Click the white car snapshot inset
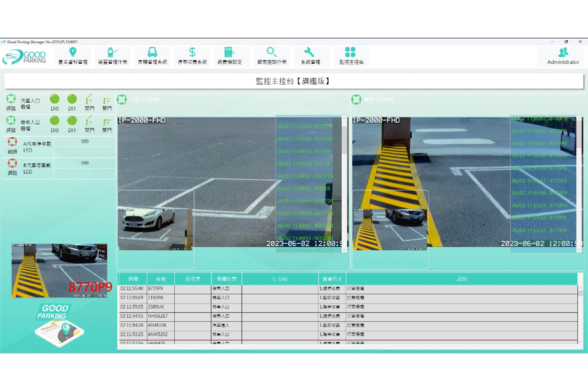The height and width of the screenshot is (392, 588). coord(156,229)
